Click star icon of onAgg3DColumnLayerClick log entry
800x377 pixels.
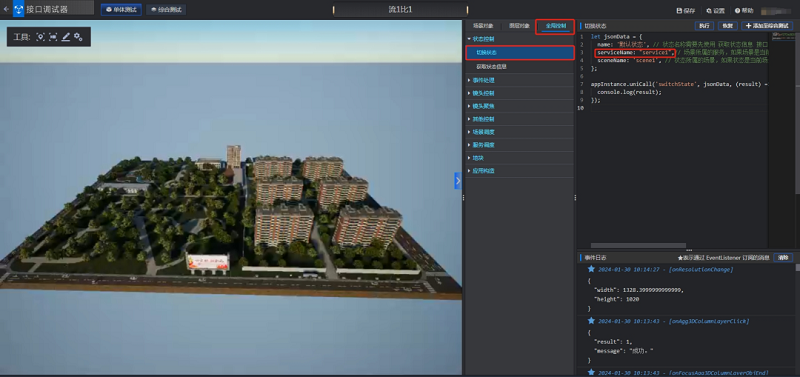tap(591, 320)
